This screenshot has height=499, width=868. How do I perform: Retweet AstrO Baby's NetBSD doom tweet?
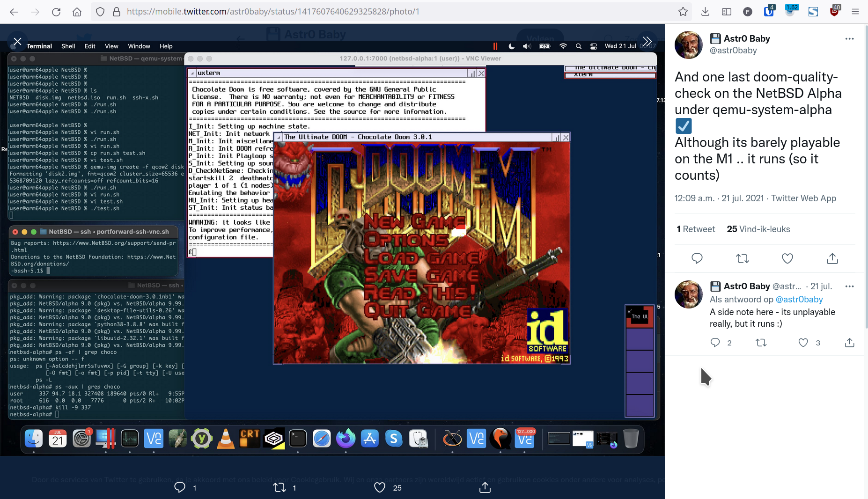click(742, 258)
